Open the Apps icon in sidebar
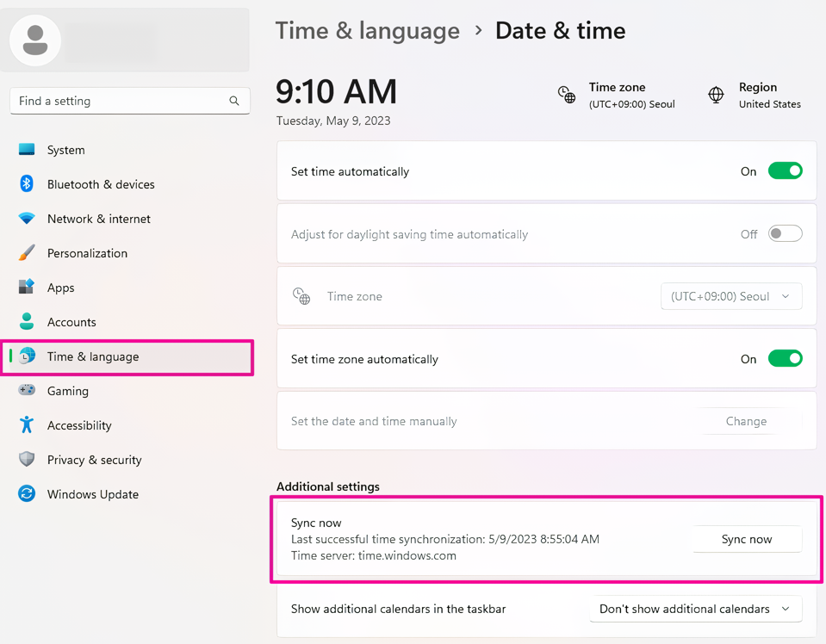 (27, 288)
